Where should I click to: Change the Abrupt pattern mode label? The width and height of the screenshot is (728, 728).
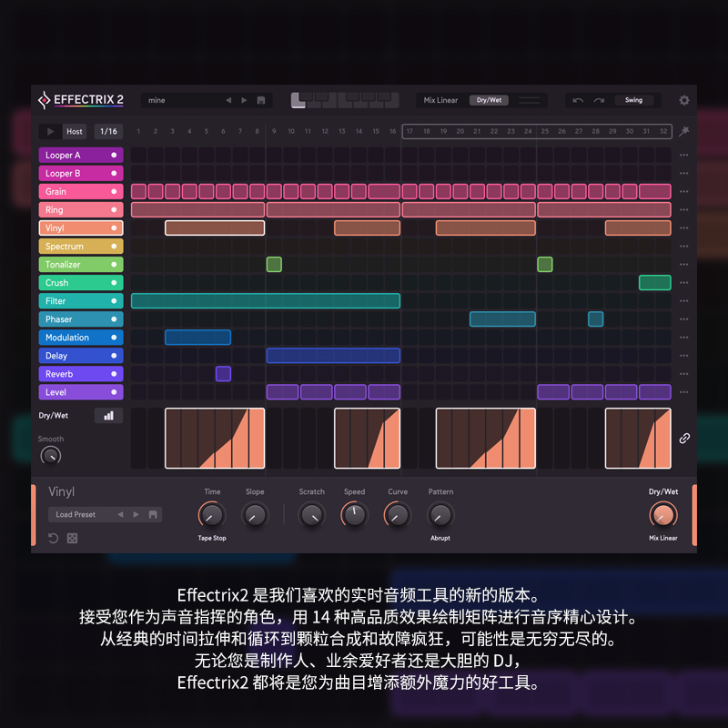coord(440,538)
